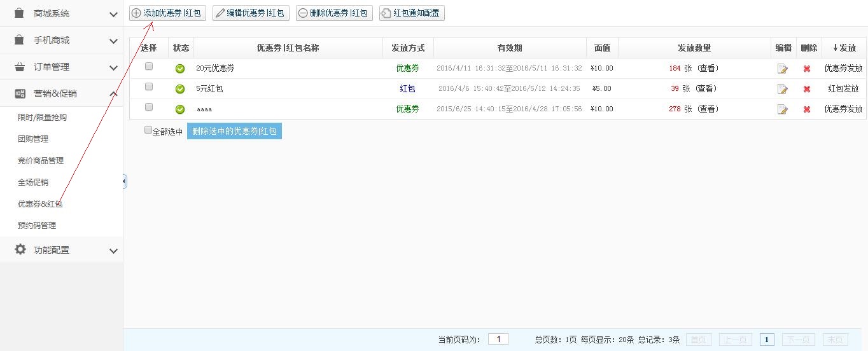Expand the 订单管理 menu chevron
The height and width of the screenshot is (351, 868).
(113, 67)
